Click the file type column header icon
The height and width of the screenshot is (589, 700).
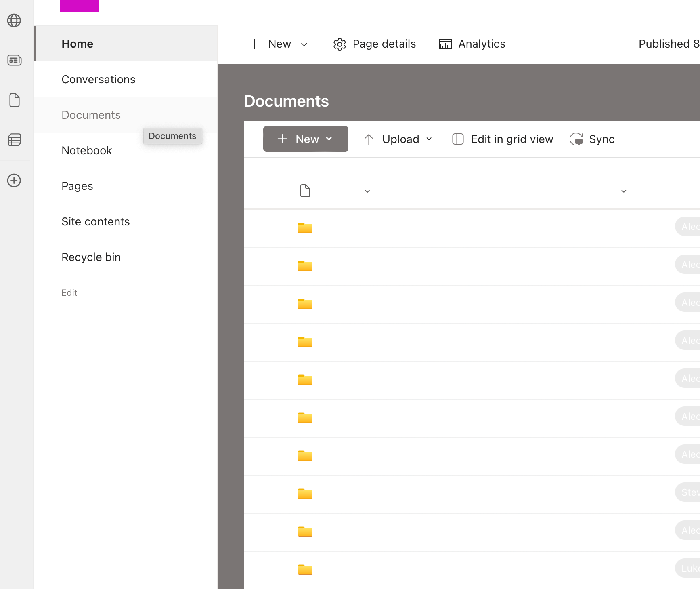(x=305, y=191)
